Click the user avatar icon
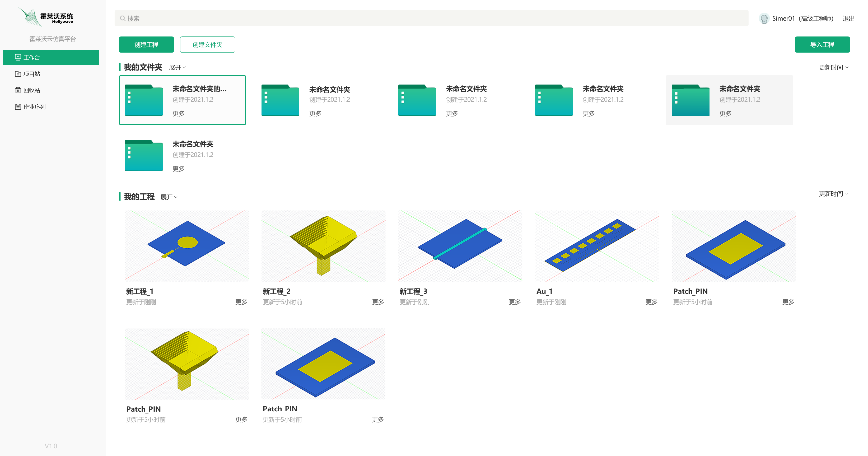868x456 pixels. pyautogui.click(x=764, y=18)
